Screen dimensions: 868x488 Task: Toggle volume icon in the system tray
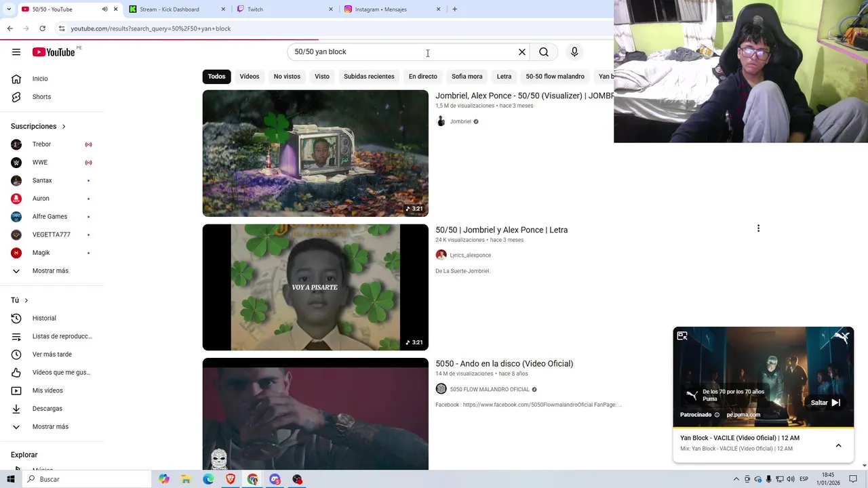point(791,479)
